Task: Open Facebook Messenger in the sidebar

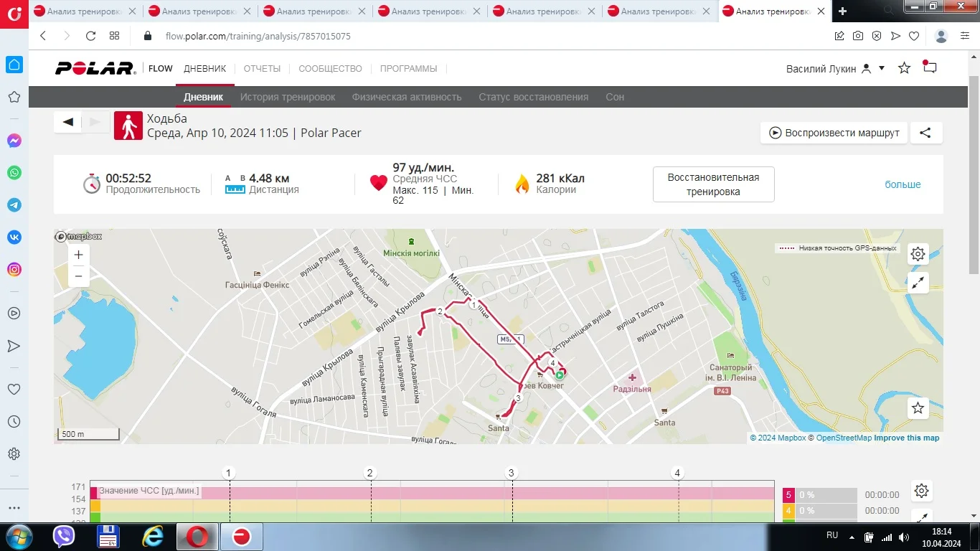Action: point(14,141)
